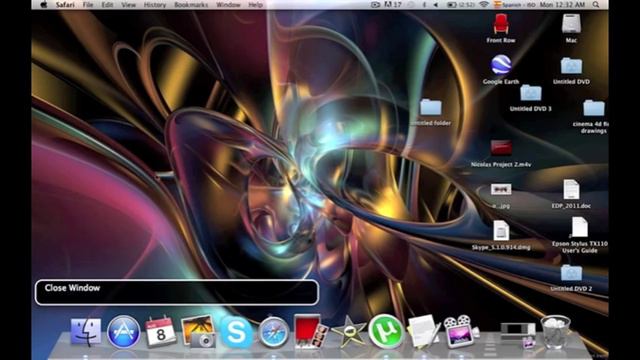640x360 pixels.
Task: Open the Dock icon with film camera
Action: coord(460,331)
